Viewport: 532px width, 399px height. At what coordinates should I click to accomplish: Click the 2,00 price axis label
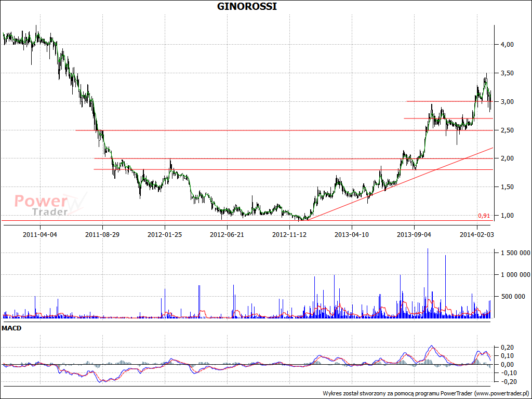click(507, 158)
